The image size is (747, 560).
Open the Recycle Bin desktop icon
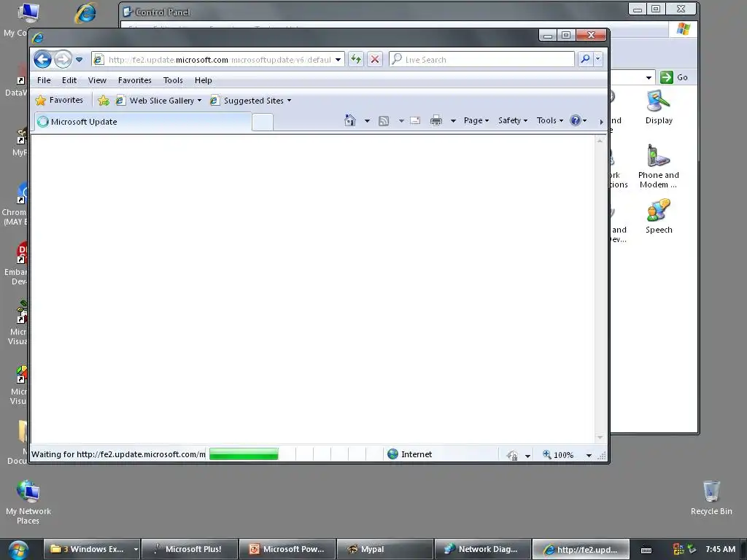(711, 498)
